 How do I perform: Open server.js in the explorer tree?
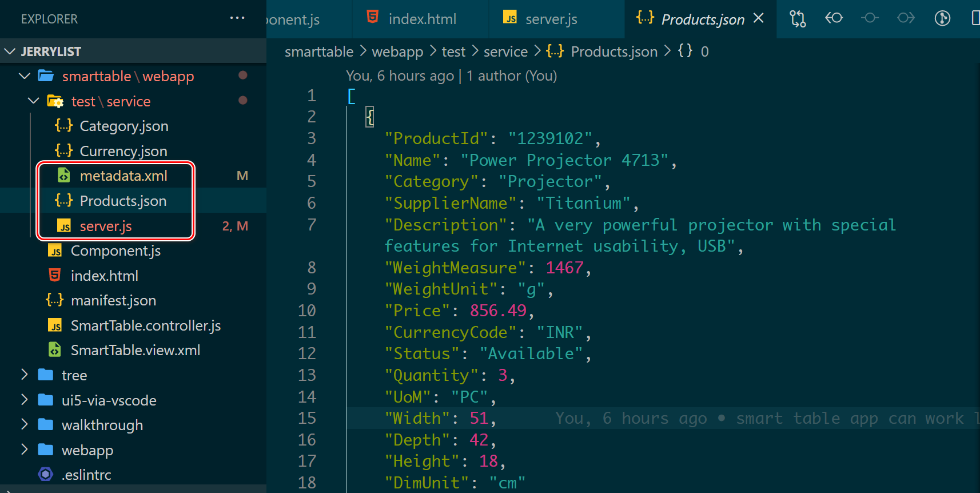point(106,226)
